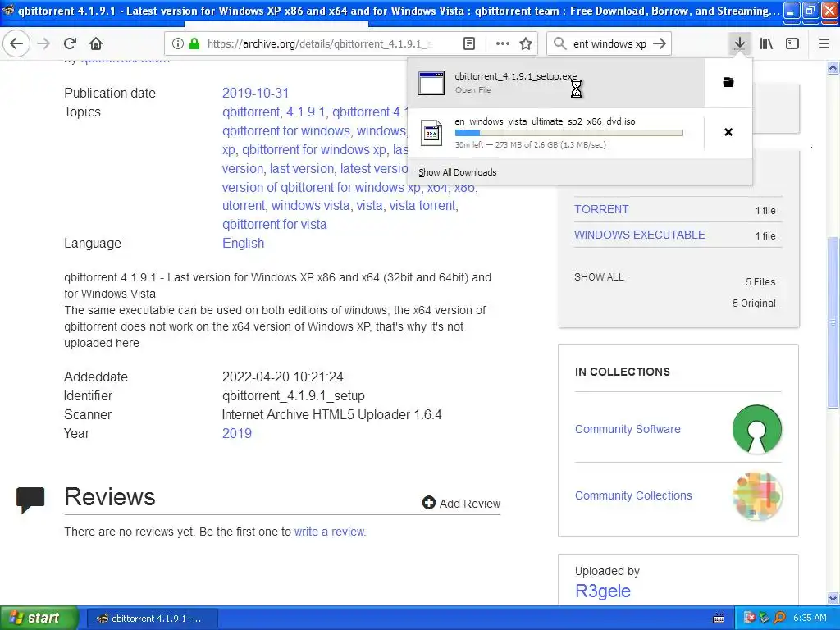Click the WINDOWS EXECUTABLE download option
This screenshot has height=630, width=840.
tap(640, 235)
